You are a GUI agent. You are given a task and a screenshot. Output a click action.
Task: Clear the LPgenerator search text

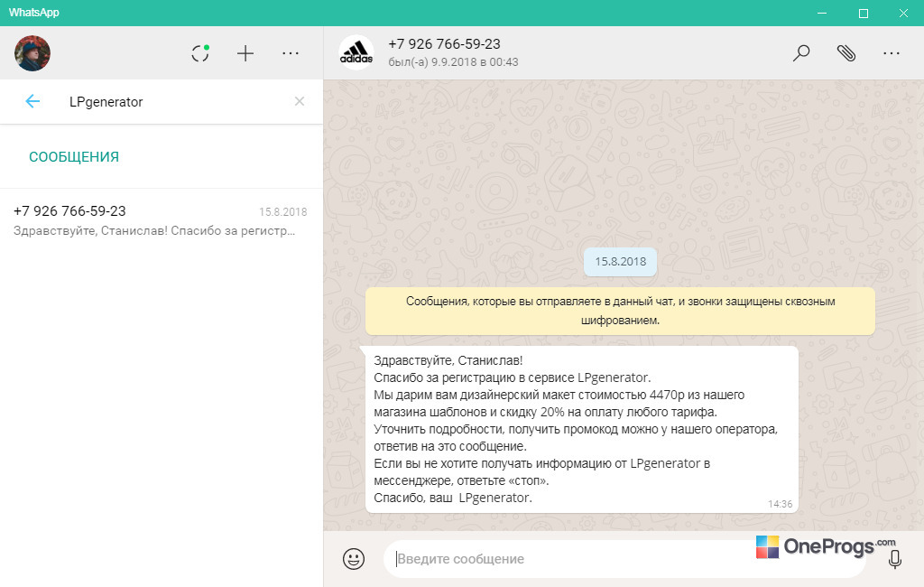tap(300, 101)
